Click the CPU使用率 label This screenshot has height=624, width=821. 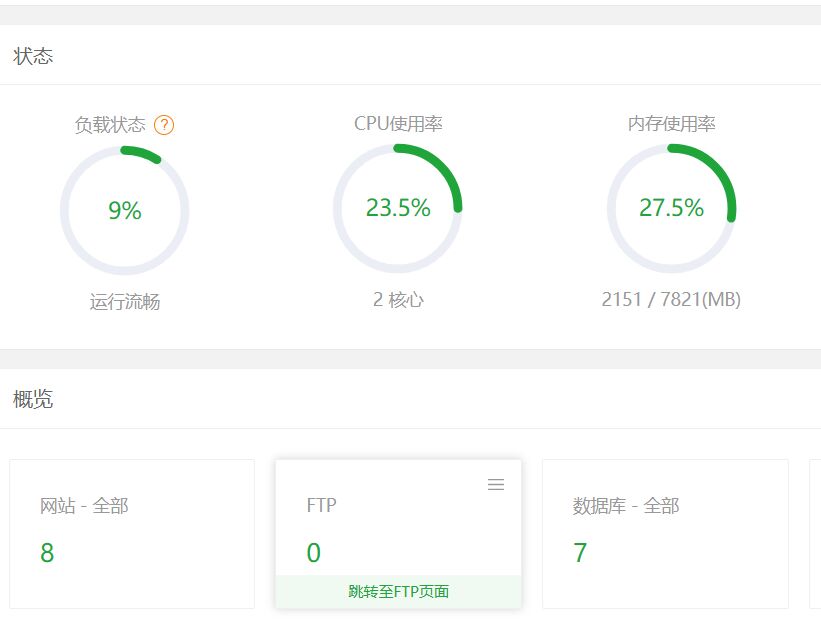pyautogui.click(x=398, y=124)
